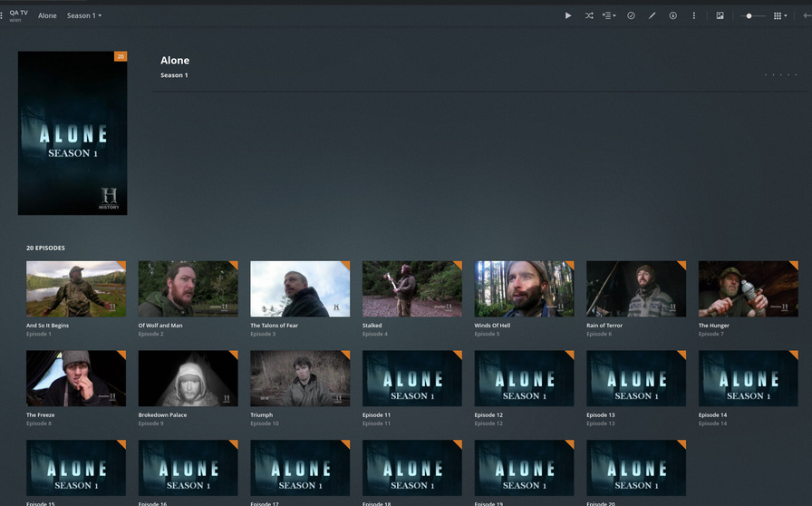Click The Freeze title link
The width and height of the screenshot is (812, 506).
41,415
